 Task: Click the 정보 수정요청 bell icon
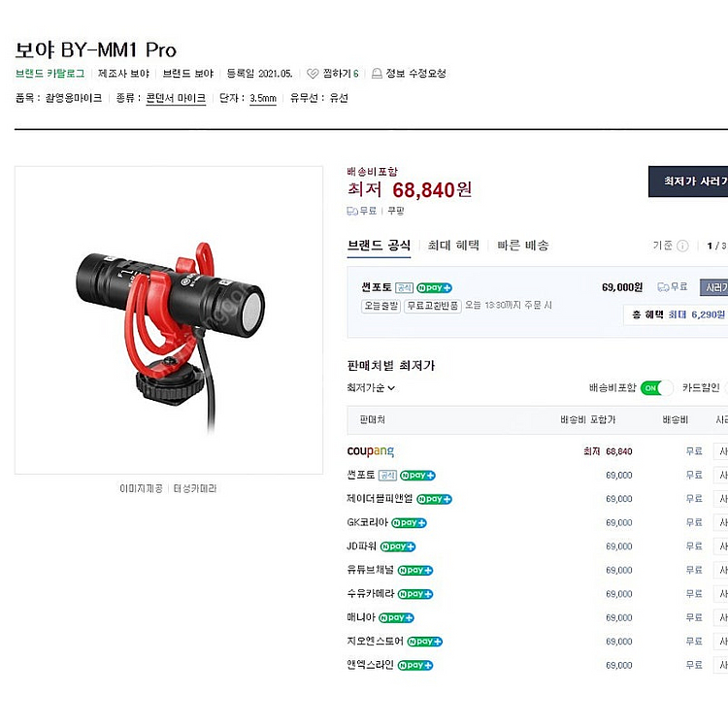[377, 74]
